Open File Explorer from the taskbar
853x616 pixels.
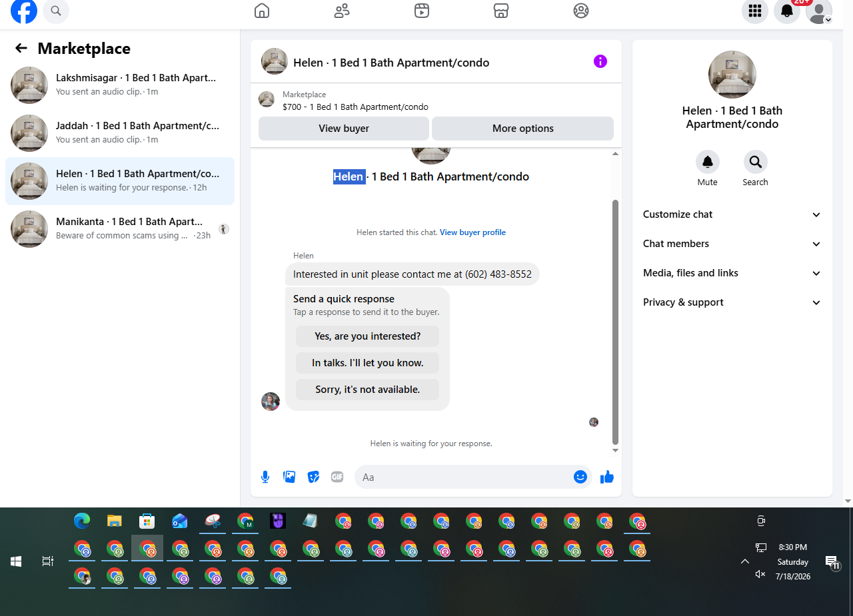(115, 521)
